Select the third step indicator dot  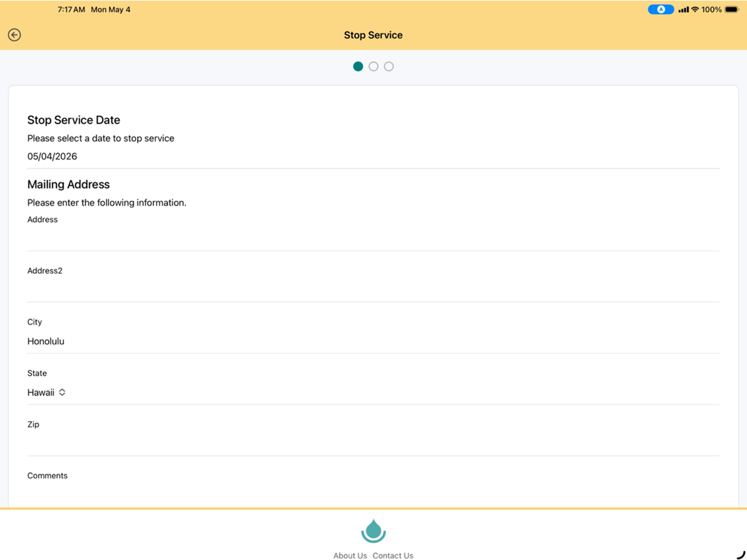pyautogui.click(x=389, y=66)
